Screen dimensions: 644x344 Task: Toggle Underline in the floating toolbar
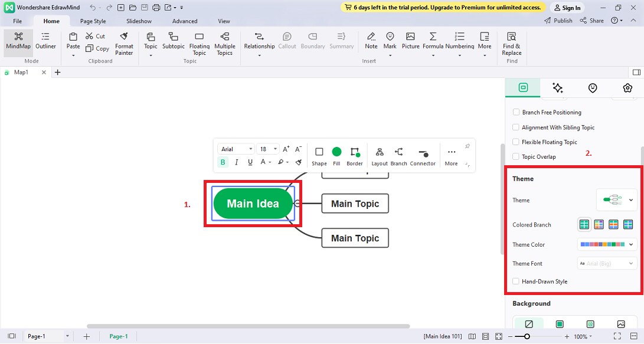pyautogui.click(x=250, y=162)
